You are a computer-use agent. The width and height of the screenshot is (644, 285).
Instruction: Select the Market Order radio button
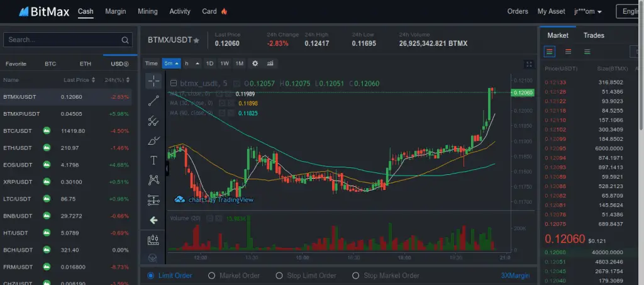[x=211, y=276]
